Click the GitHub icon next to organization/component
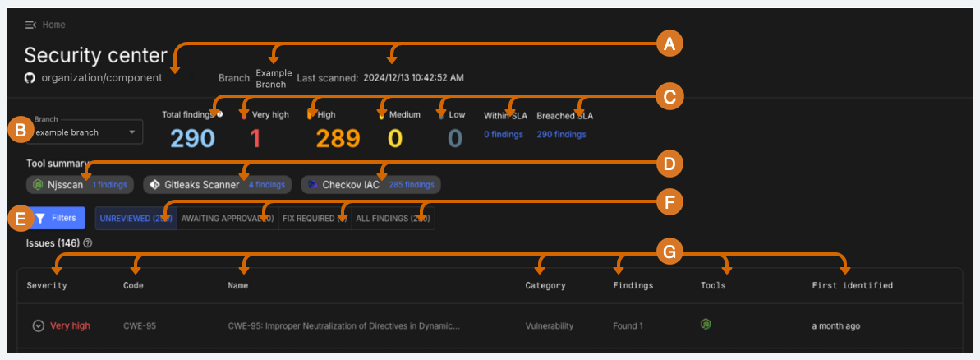Viewport: 980px width, 360px height. [x=30, y=77]
